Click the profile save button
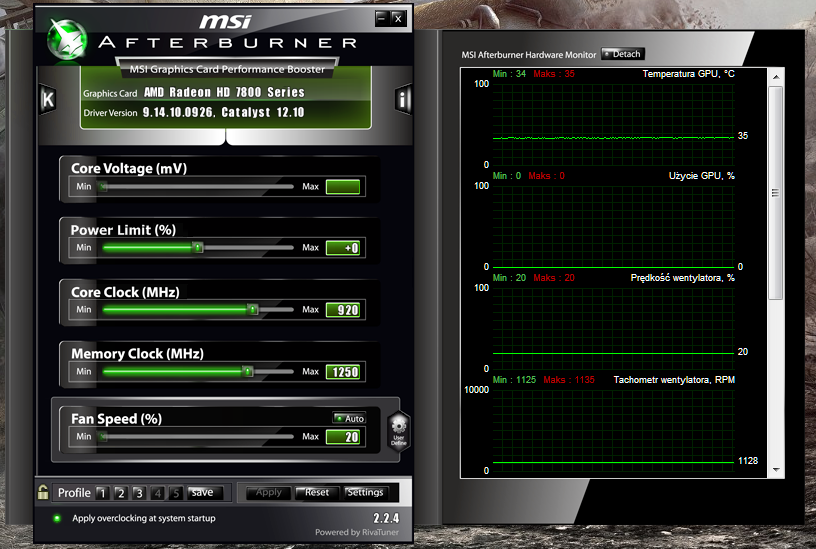Image resolution: width=816 pixels, height=549 pixels. tap(205, 493)
